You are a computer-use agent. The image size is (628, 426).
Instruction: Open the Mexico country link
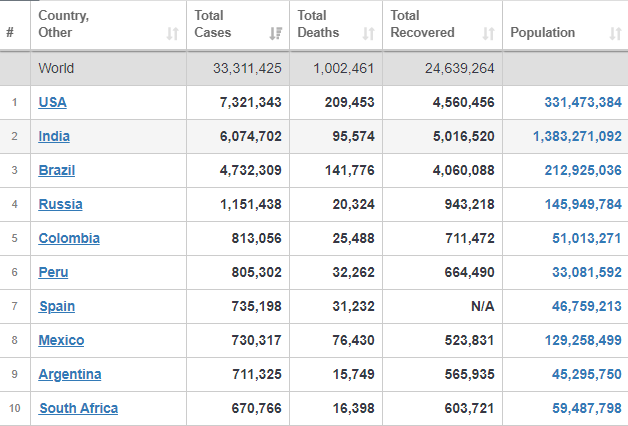click(x=61, y=340)
